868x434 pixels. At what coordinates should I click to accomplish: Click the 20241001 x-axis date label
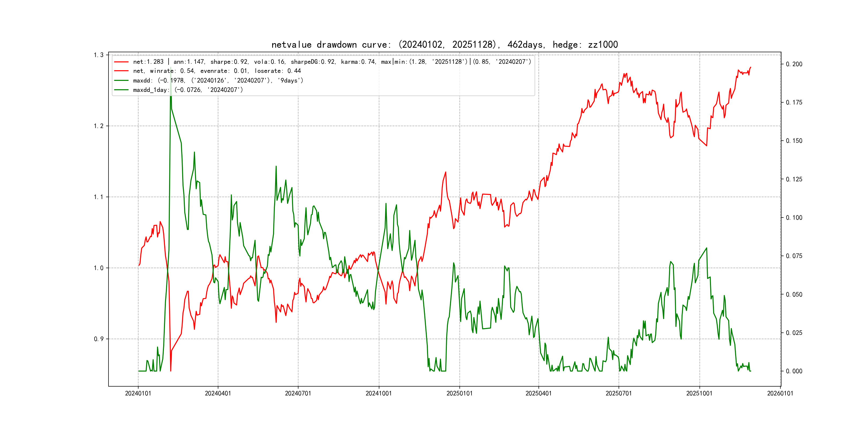[378, 394]
